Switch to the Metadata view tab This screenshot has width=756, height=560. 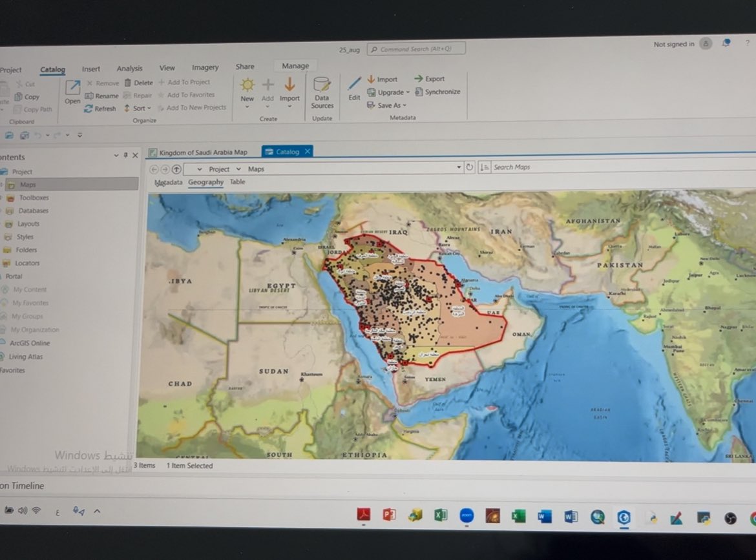point(169,182)
